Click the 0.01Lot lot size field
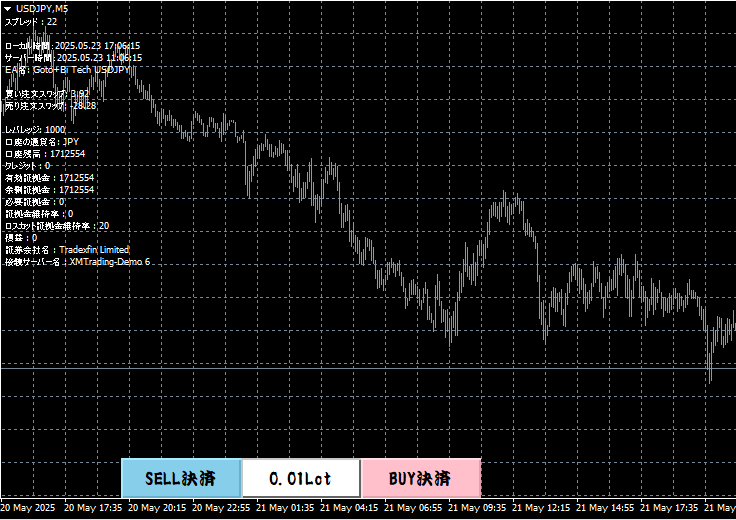 pos(301,478)
